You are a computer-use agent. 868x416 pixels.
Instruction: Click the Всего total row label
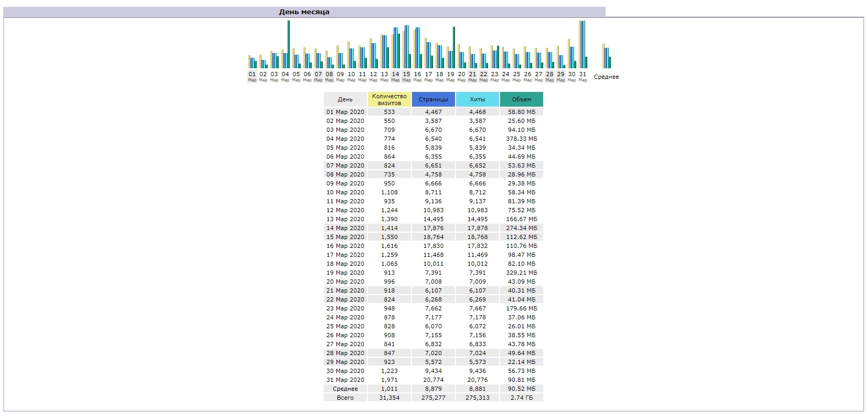tap(345, 398)
